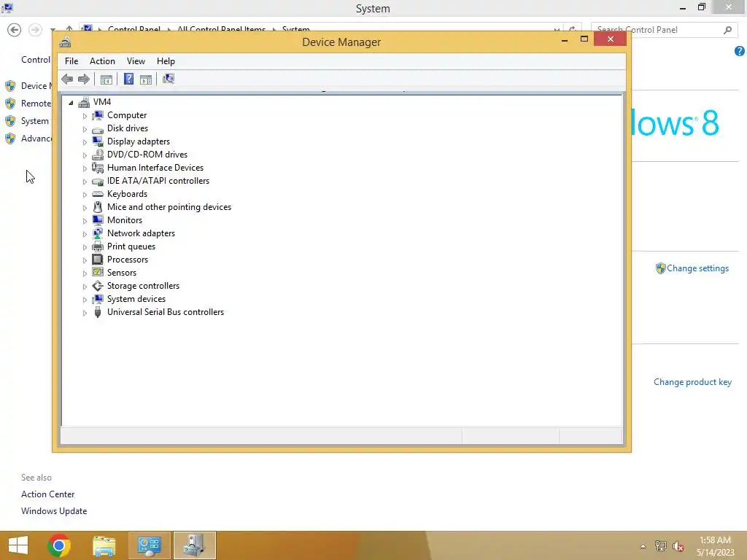Select the DVD/CD-ROM drives icon
Viewport: 747px width, 560px height.
coord(98,155)
